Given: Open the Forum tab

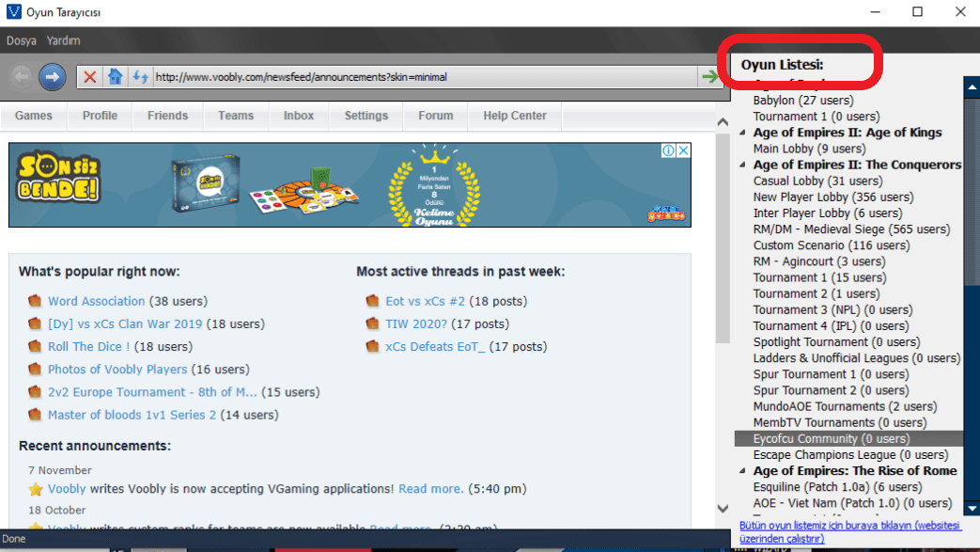Looking at the screenshot, I should coord(436,116).
